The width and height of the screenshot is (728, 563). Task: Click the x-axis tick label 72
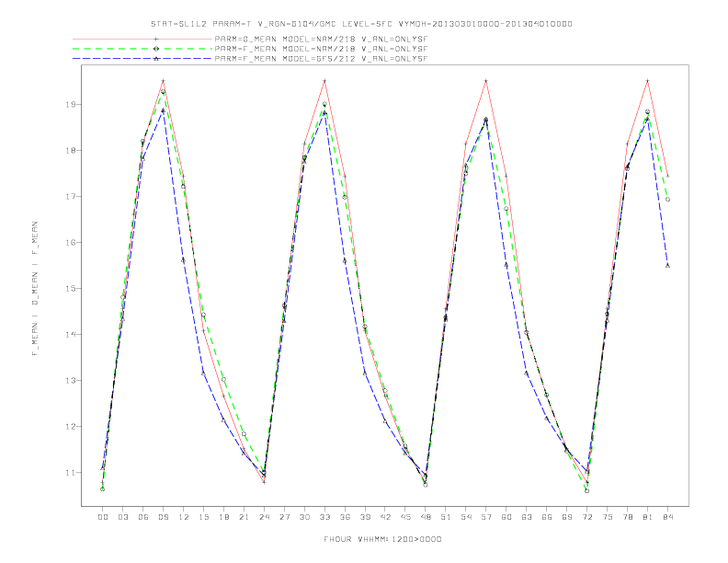586,517
